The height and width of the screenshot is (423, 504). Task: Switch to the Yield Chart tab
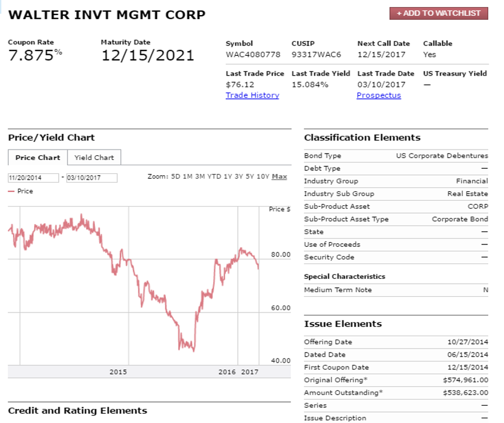point(94,158)
